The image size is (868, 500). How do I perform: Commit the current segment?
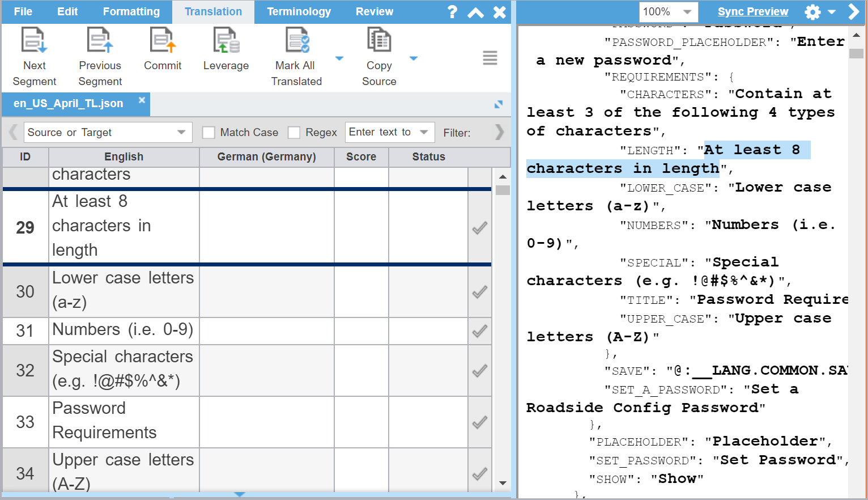pos(163,41)
